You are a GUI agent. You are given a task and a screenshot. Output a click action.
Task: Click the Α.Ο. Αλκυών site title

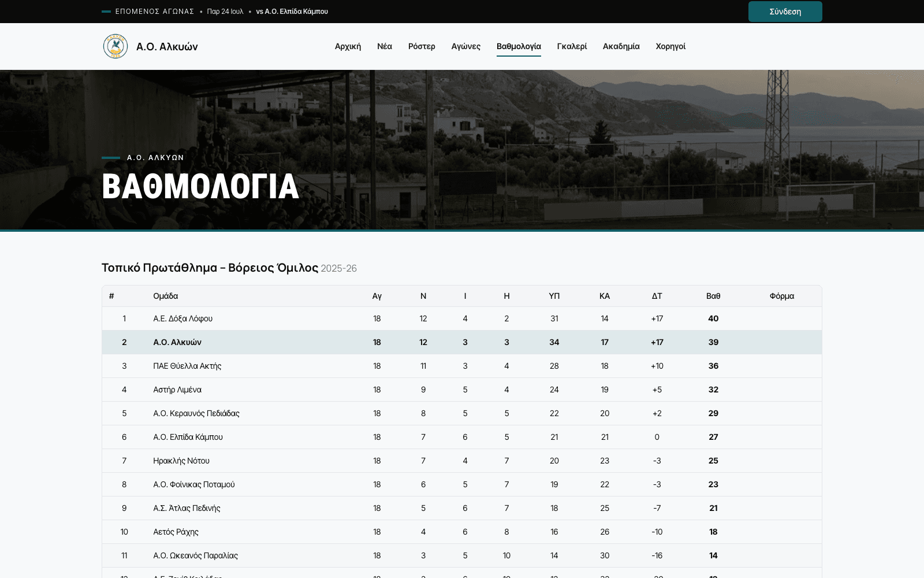click(x=167, y=47)
